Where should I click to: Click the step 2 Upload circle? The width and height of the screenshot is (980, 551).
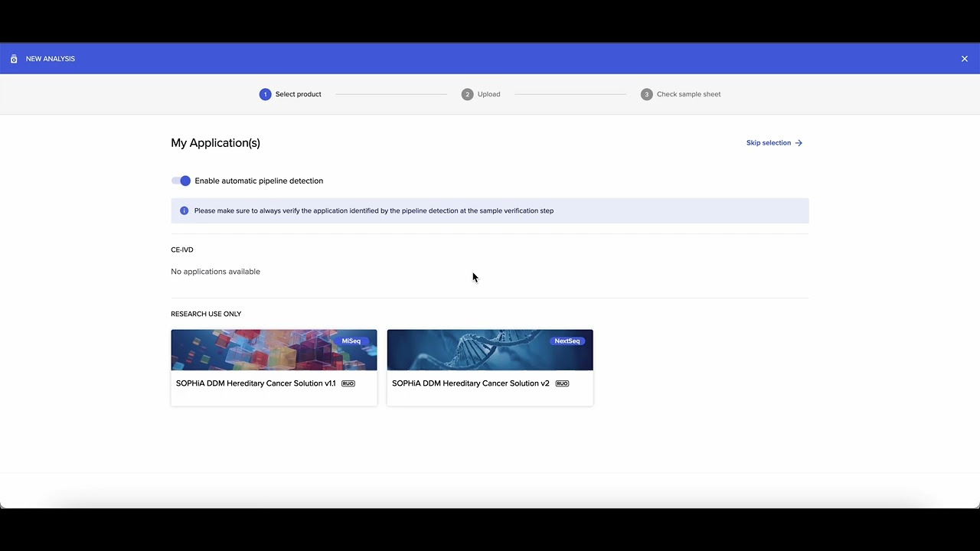[467, 94]
